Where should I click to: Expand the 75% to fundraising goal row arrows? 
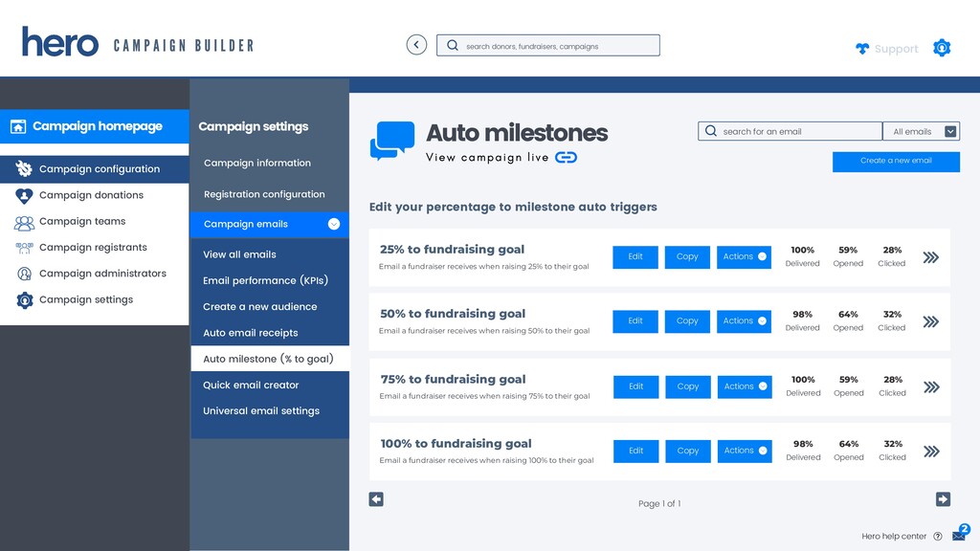pos(931,387)
